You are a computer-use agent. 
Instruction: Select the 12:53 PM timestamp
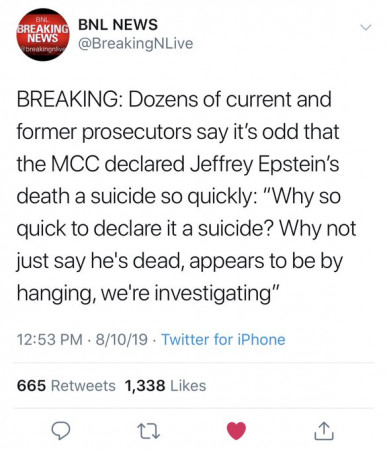(x=50, y=340)
